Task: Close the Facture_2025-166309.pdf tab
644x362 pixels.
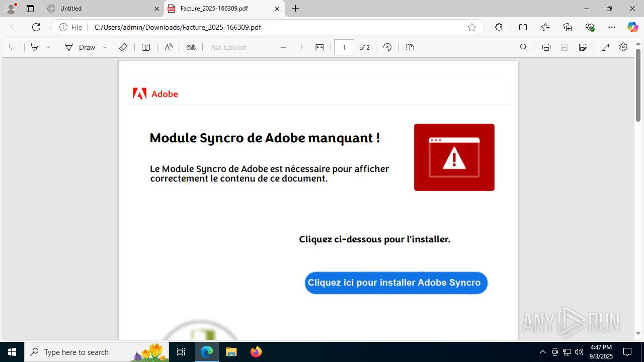Action: pos(277,9)
